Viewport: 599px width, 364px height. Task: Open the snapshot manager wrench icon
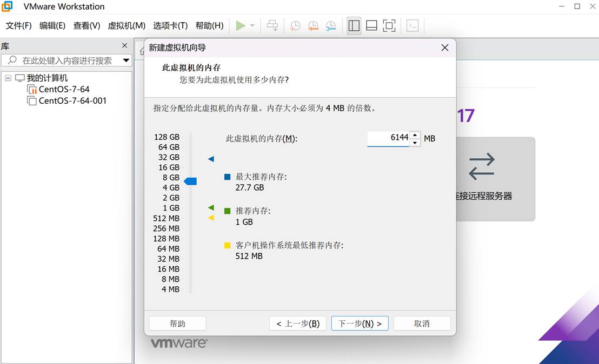331,26
